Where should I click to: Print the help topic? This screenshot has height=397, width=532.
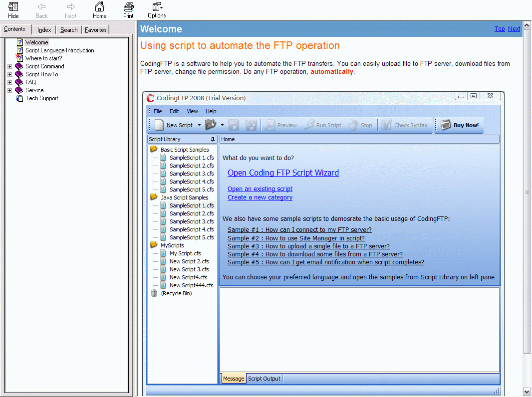(128, 10)
